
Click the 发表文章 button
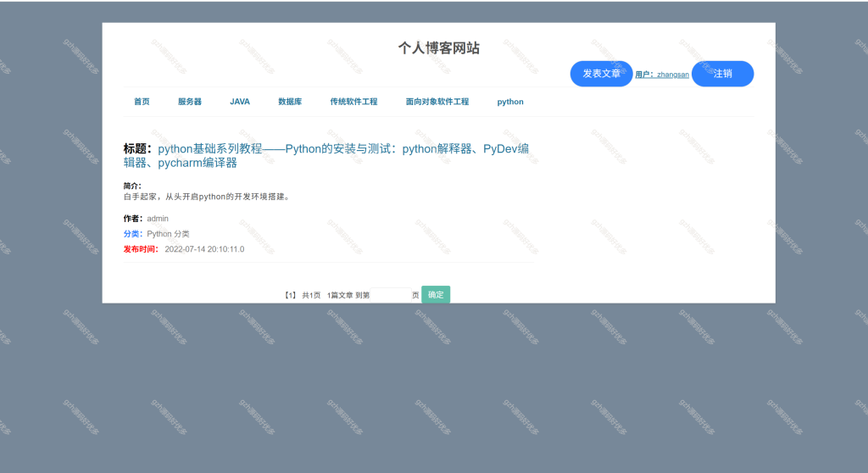[601, 74]
